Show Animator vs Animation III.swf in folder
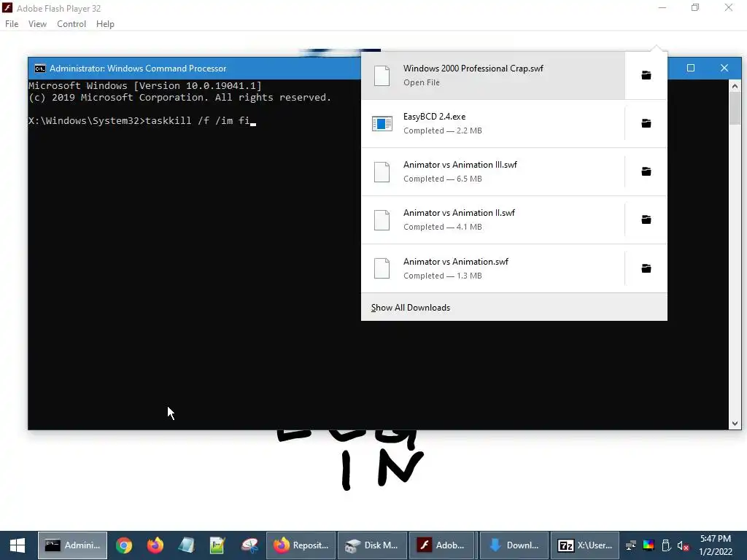747x560 pixels. point(646,171)
